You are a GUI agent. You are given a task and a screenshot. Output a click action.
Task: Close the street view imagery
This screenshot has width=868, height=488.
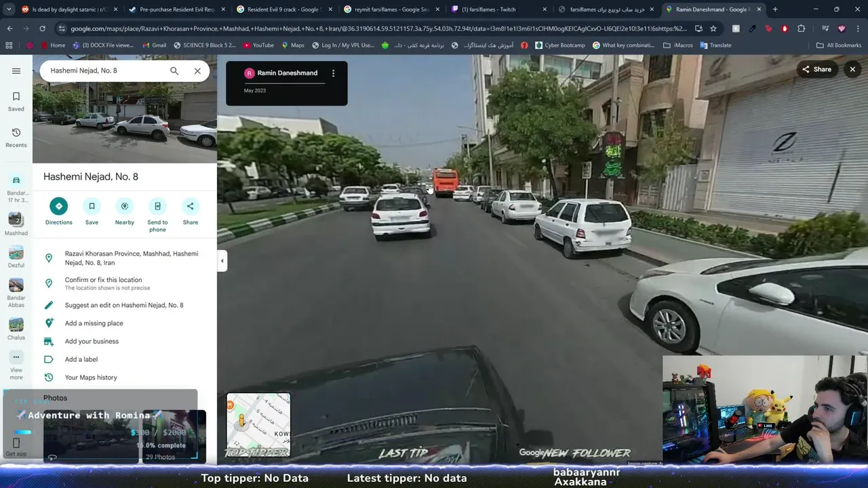tap(852, 69)
